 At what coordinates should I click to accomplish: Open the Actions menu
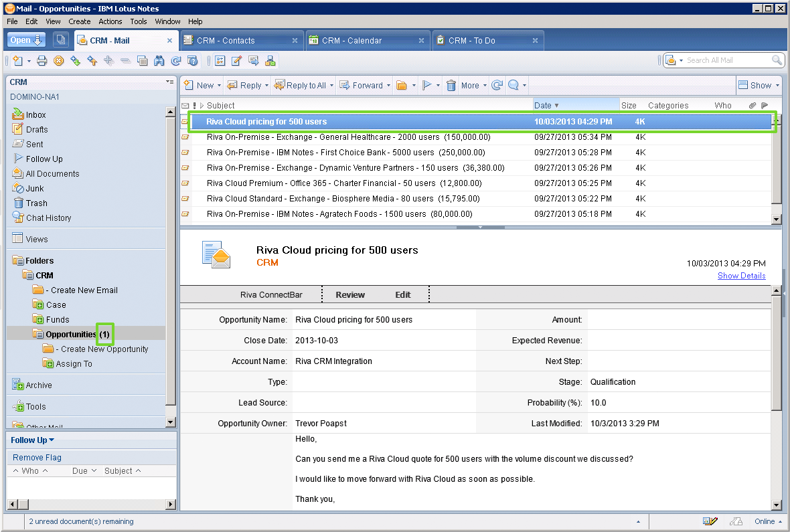[x=110, y=21]
